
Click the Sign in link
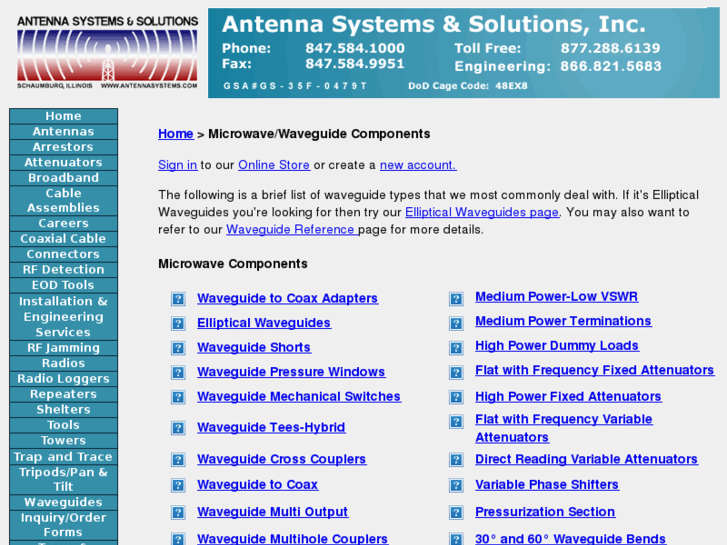[178, 165]
